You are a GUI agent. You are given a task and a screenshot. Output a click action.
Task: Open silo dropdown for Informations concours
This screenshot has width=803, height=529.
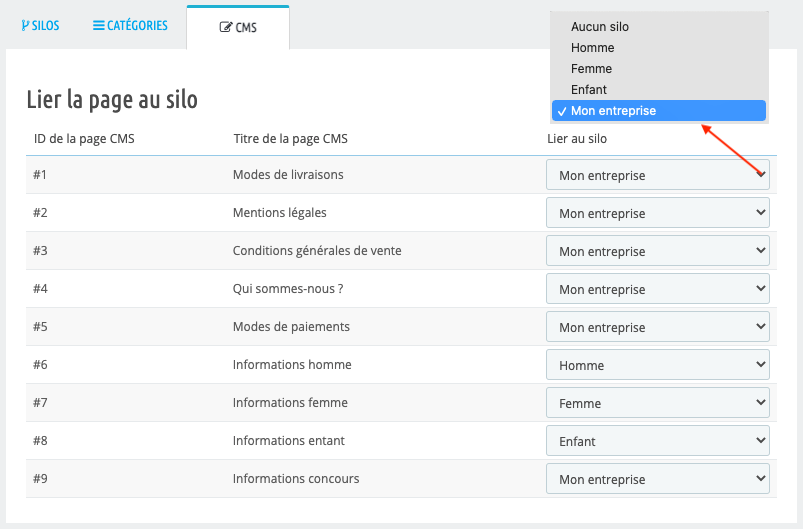pyautogui.click(x=658, y=478)
